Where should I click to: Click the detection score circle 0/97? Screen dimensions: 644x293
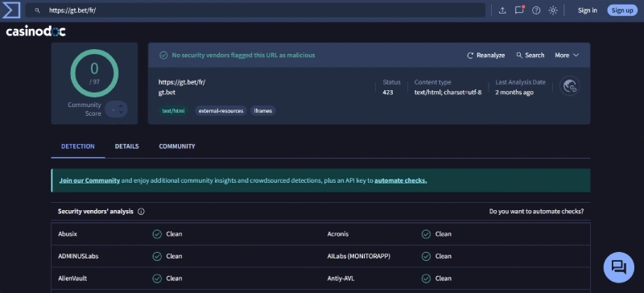(94, 73)
